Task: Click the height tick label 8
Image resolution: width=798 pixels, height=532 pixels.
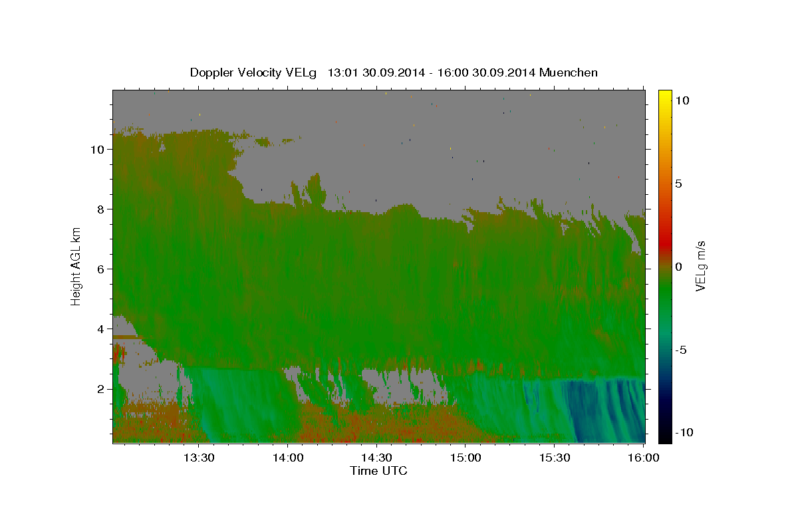Action: [100, 209]
